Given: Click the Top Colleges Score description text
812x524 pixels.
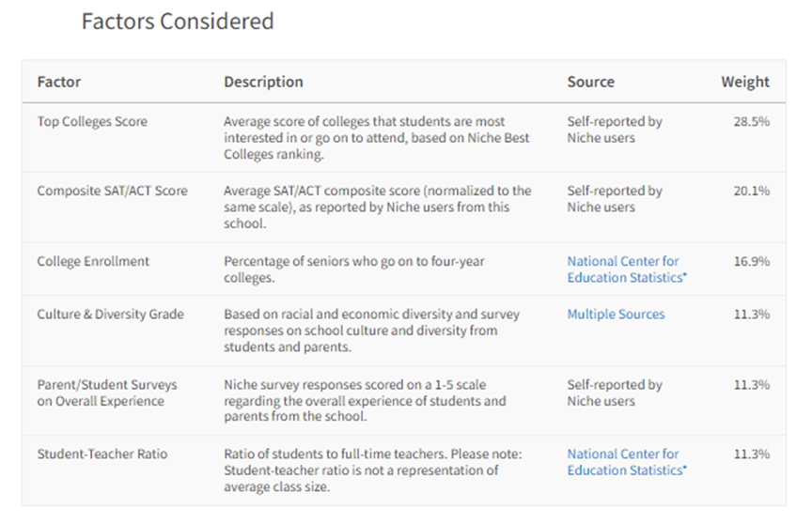Looking at the screenshot, I should 377,138.
